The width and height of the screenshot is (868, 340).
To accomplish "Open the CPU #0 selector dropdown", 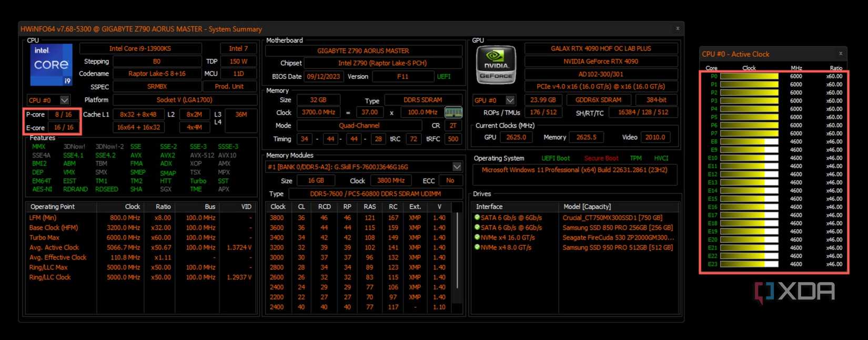I will coord(65,100).
